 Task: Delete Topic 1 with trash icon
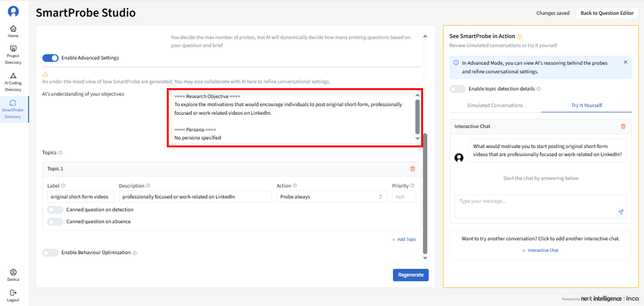click(412, 169)
